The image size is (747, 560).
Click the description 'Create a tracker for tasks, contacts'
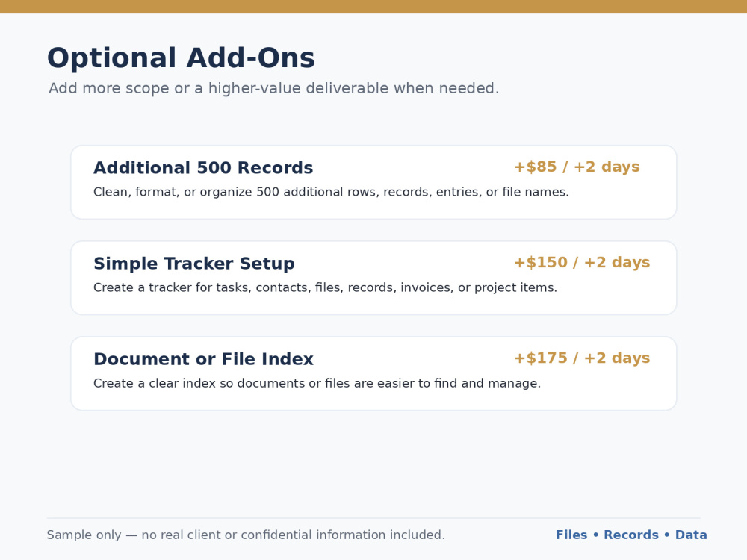pos(326,287)
